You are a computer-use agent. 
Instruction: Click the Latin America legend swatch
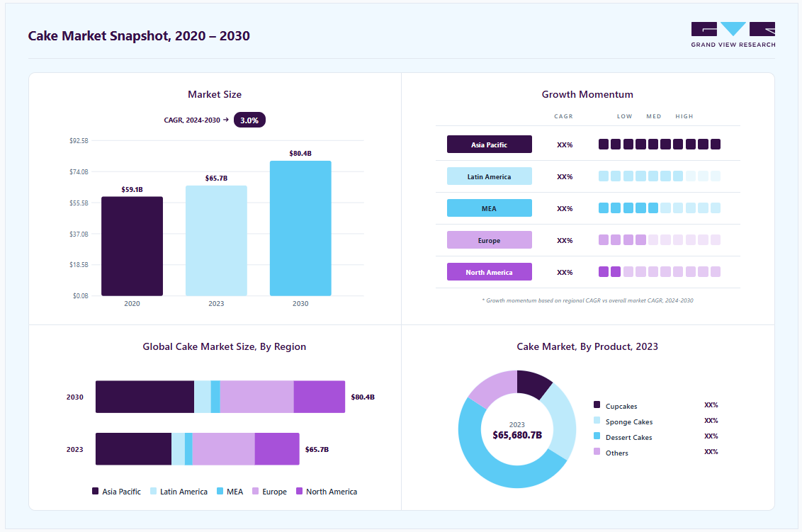(x=154, y=491)
